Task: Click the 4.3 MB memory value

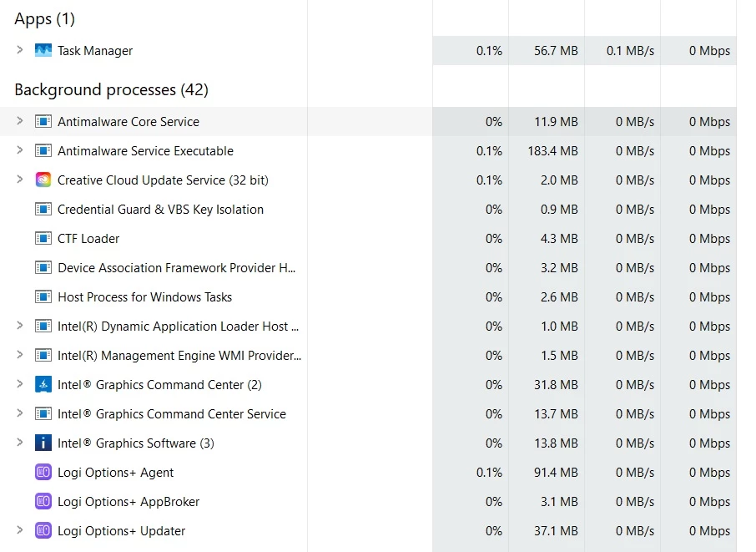Action: point(559,239)
